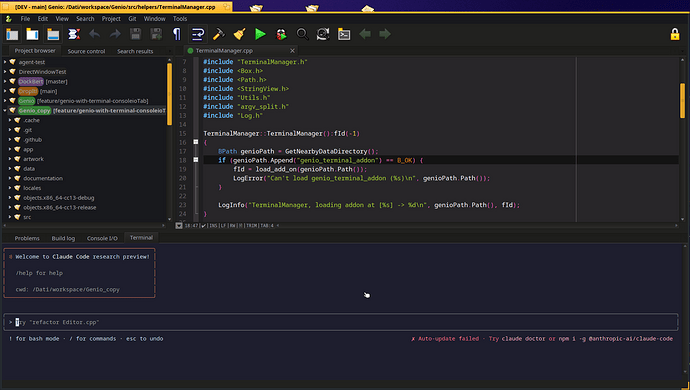Image resolution: width=690 pixels, height=390 pixels.
Task: Expand the agent-test project
Action: 5,62
